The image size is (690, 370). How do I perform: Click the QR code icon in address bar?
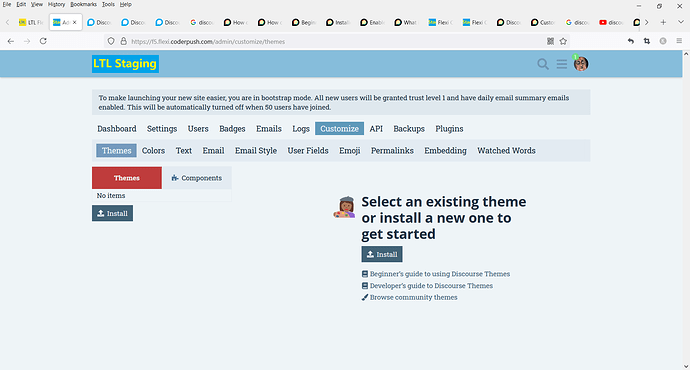(x=550, y=41)
